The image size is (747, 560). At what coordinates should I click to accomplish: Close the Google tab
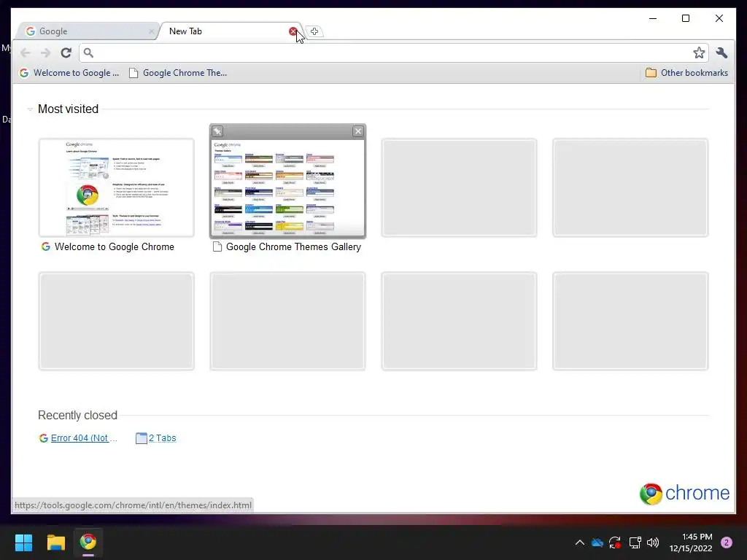pos(151,31)
